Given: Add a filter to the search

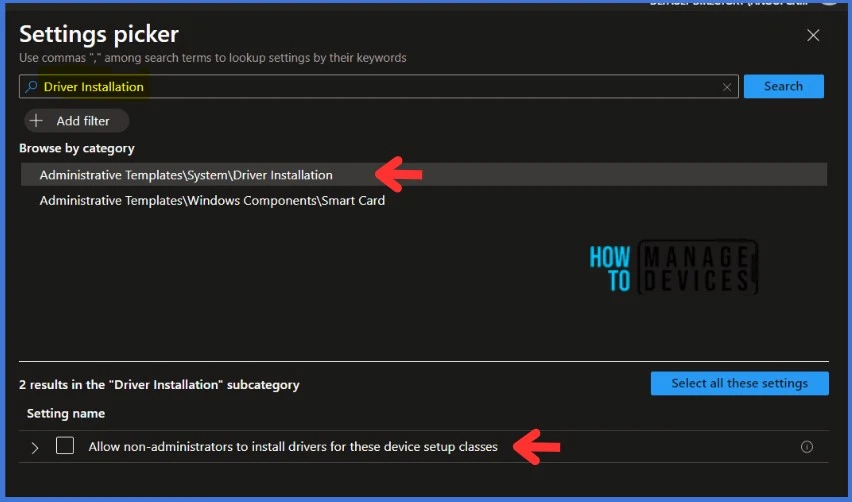Looking at the screenshot, I should 77,121.
